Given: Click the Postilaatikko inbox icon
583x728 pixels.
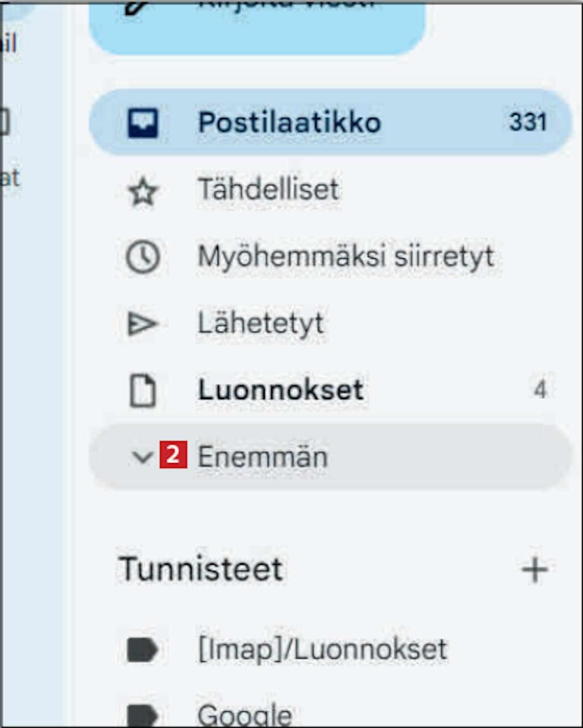Looking at the screenshot, I should pyautogui.click(x=143, y=123).
